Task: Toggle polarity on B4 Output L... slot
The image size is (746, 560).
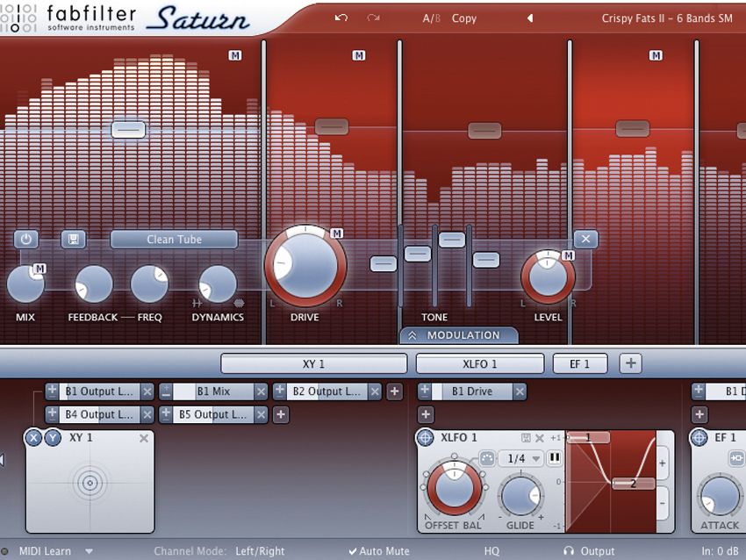Action: click(52, 414)
